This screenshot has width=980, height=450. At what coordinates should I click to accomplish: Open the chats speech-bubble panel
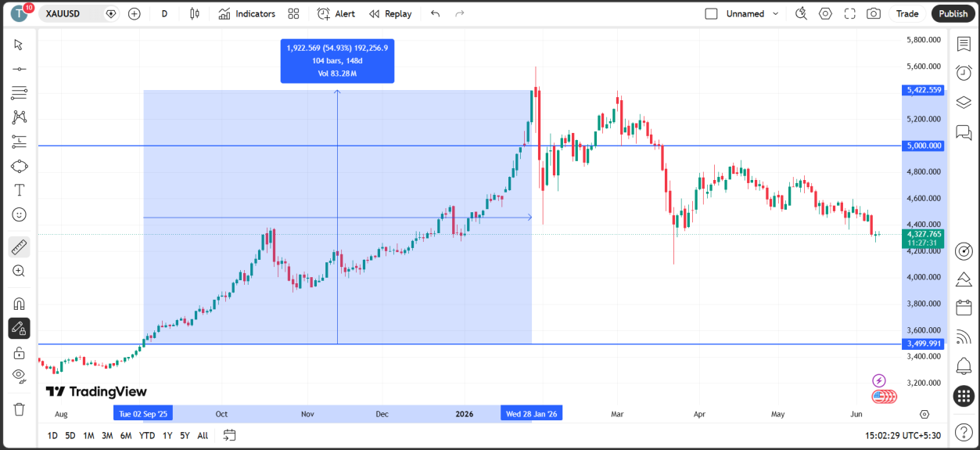click(x=964, y=132)
